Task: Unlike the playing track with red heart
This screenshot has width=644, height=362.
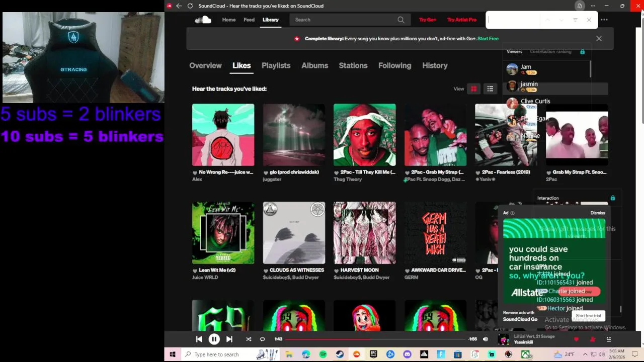Action: click(x=576, y=339)
